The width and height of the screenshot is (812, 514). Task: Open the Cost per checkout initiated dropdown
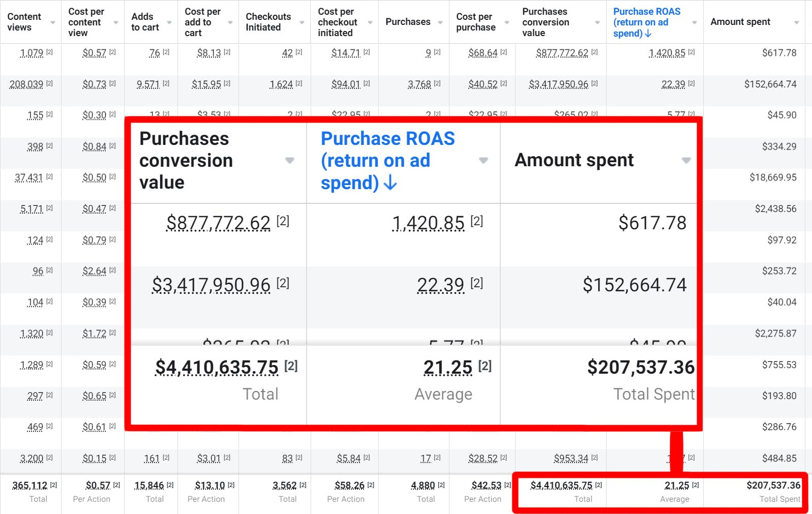pyautogui.click(x=370, y=22)
